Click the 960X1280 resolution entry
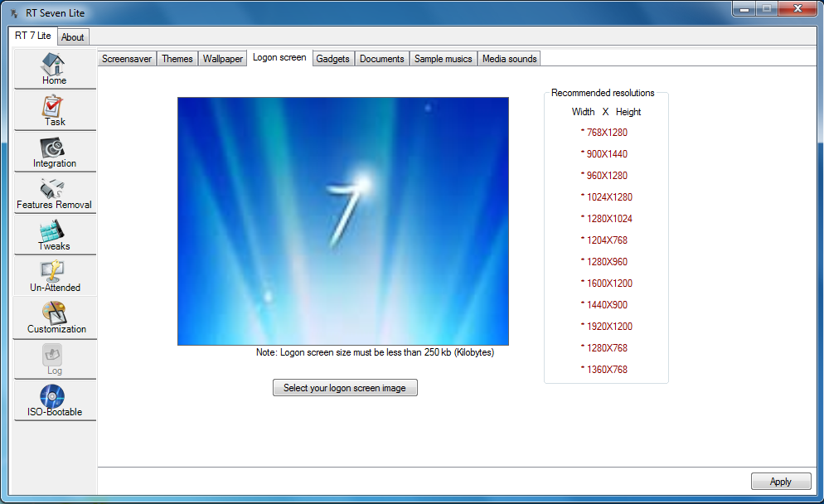Screen dimensions: 824x504 [604, 176]
